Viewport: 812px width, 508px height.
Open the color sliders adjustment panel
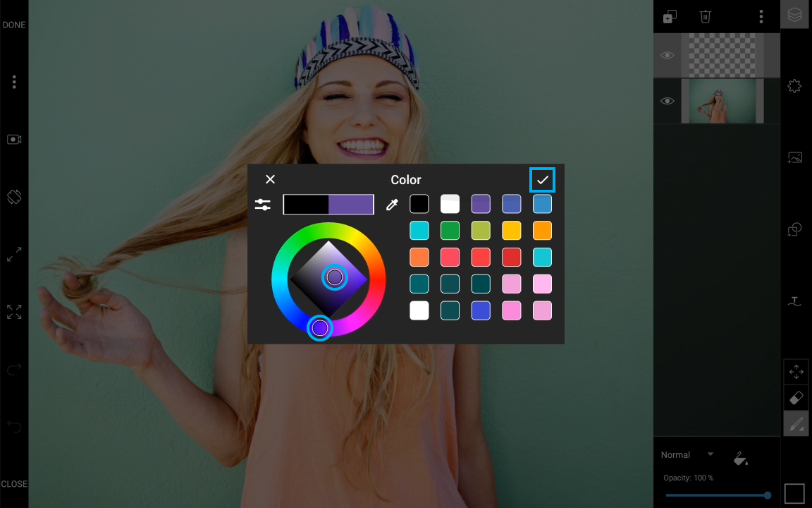click(x=263, y=204)
